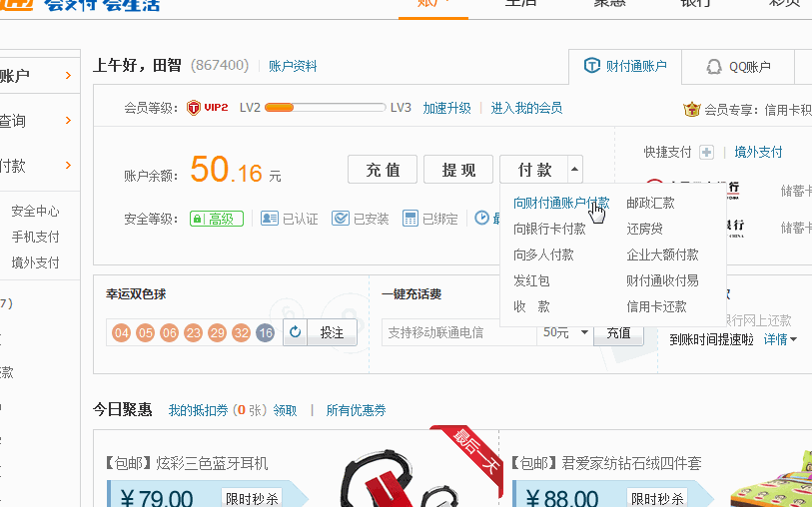Screen dimensions: 812x507
Task: Open the 进入我的会员 link
Action: [x=526, y=108]
